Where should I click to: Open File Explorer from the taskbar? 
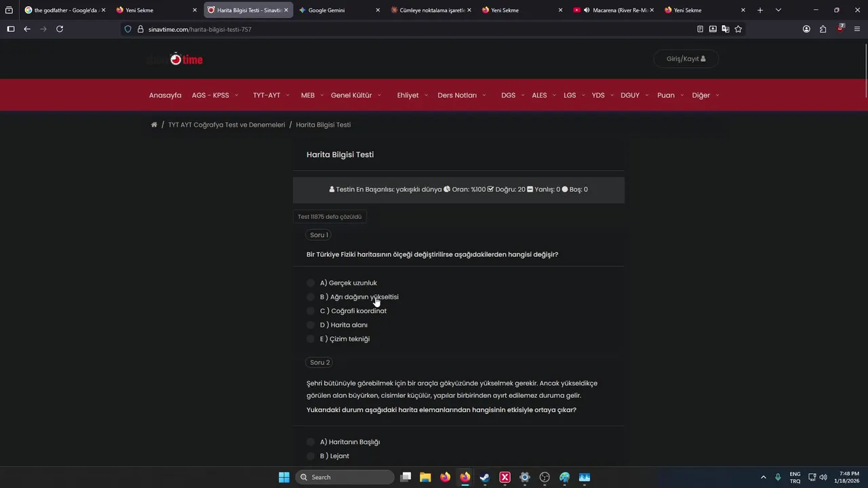[x=425, y=477]
